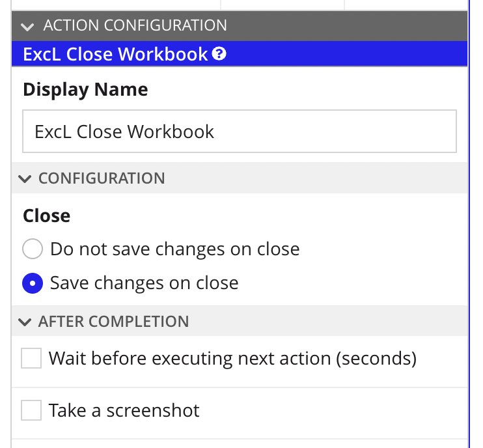
Task: Enable the Wait before executing next action checkbox
Action: tap(31, 358)
